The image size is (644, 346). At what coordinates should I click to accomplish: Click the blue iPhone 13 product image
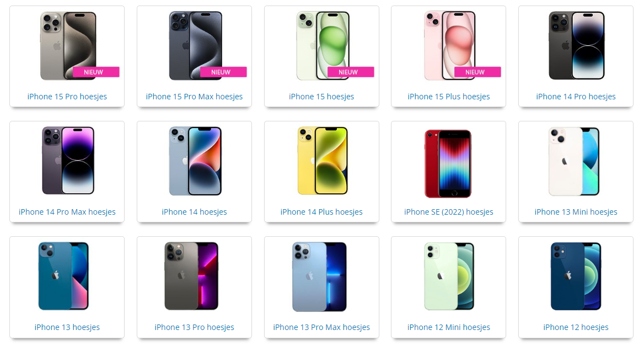click(x=63, y=276)
